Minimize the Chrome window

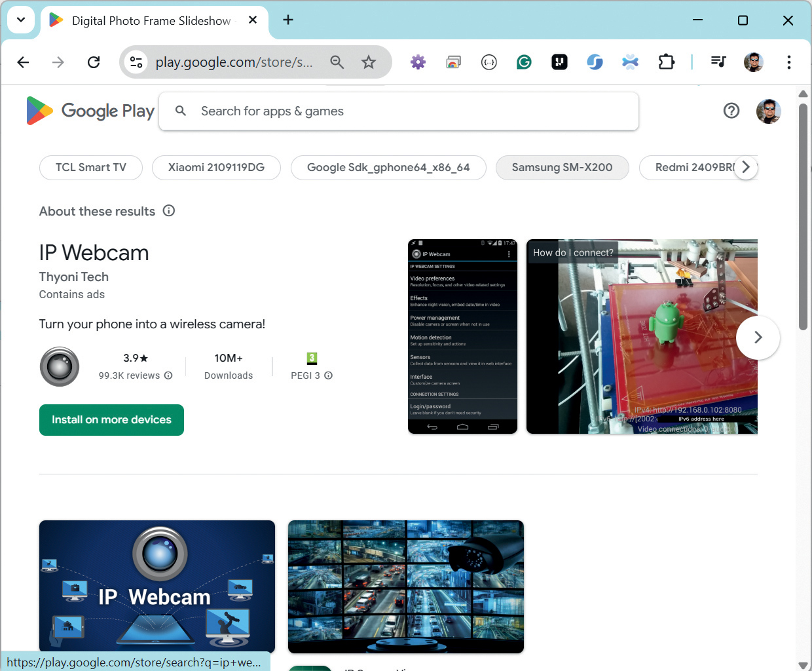tap(698, 20)
